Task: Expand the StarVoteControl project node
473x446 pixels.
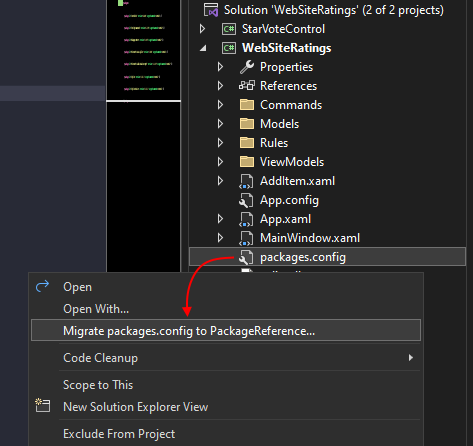Action: pyautogui.click(x=202, y=29)
